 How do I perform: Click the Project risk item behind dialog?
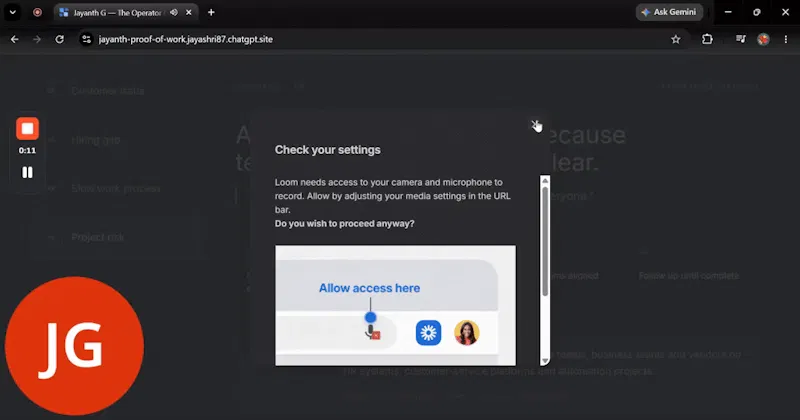coord(97,237)
